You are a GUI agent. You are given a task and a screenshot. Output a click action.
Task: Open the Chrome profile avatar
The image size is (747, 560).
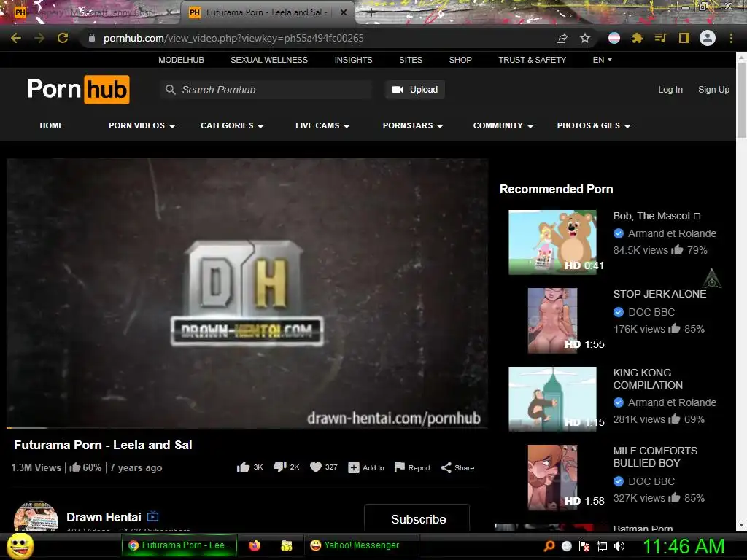click(x=708, y=38)
